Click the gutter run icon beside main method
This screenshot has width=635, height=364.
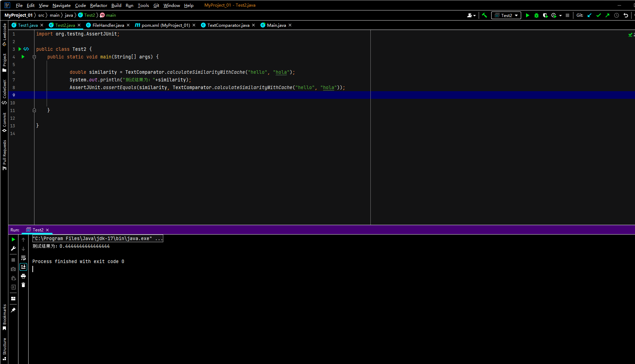pyautogui.click(x=23, y=57)
